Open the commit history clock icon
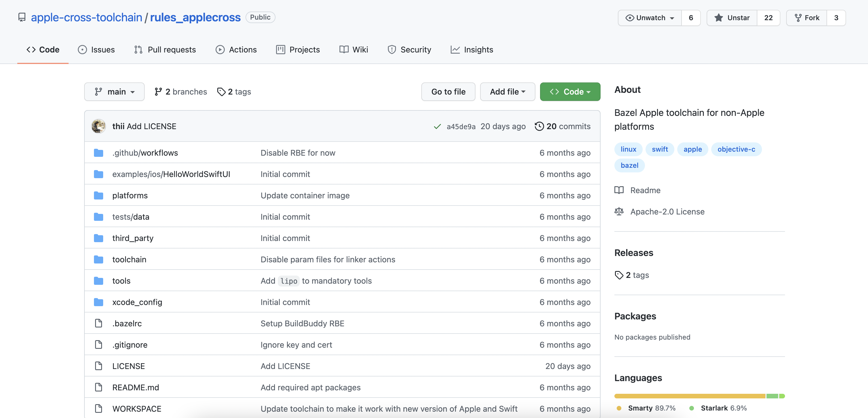The height and width of the screenshot is (418, 868). click(539, 127)
